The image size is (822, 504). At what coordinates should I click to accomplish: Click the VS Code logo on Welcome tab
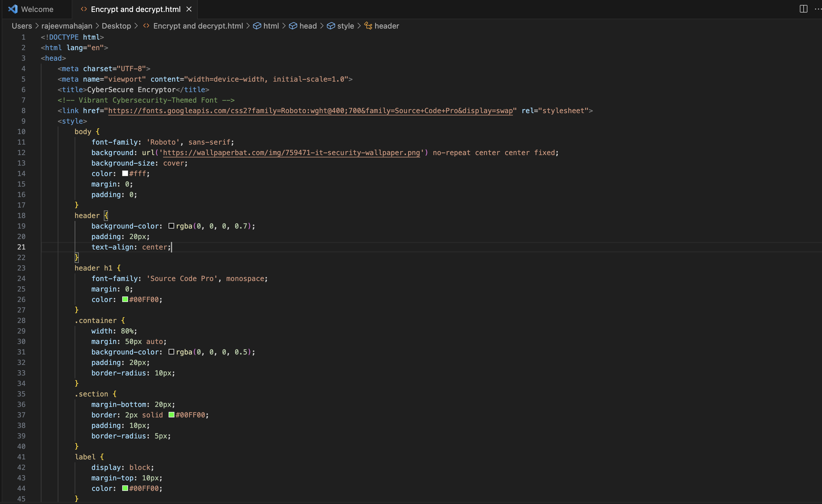[13, 9]
